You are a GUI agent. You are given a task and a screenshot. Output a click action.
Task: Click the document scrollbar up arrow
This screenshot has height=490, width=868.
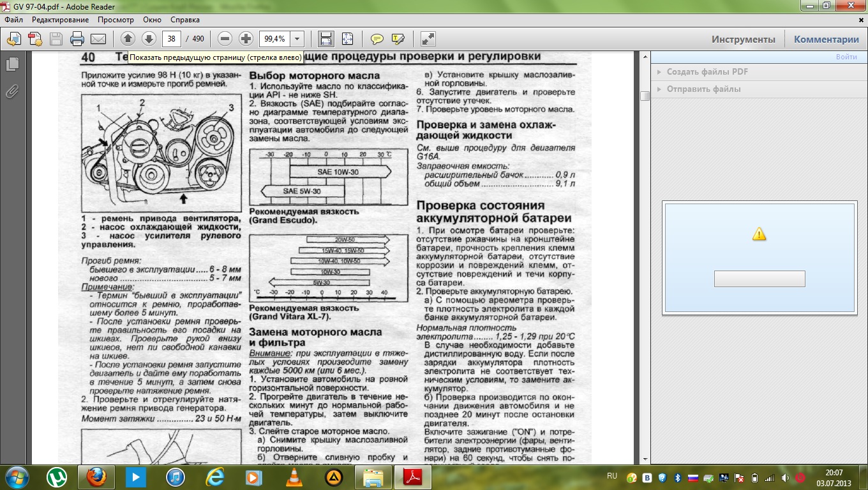[x=645, y=58]
